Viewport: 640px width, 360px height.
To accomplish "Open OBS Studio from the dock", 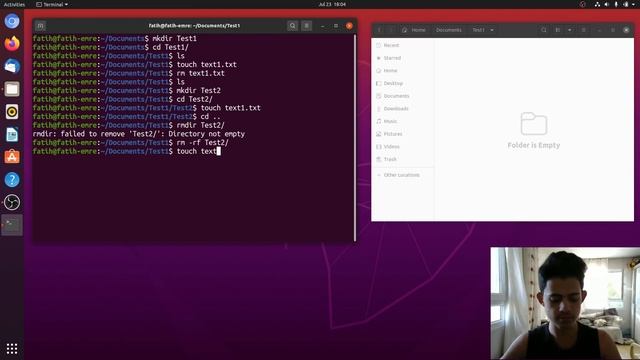I will (x=12, y=202).
